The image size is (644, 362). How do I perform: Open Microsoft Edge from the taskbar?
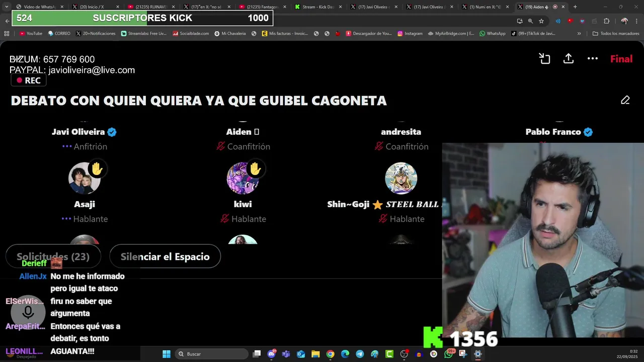coord(345,354)
